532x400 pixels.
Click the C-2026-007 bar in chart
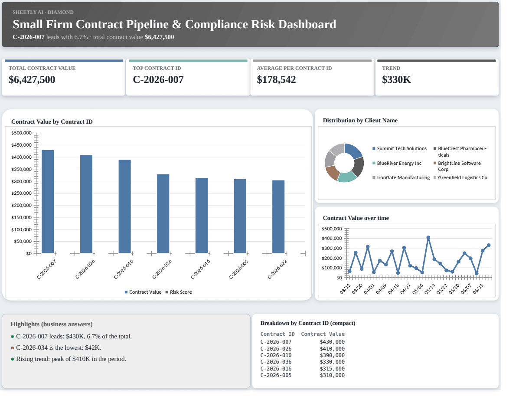pos(48,201)
